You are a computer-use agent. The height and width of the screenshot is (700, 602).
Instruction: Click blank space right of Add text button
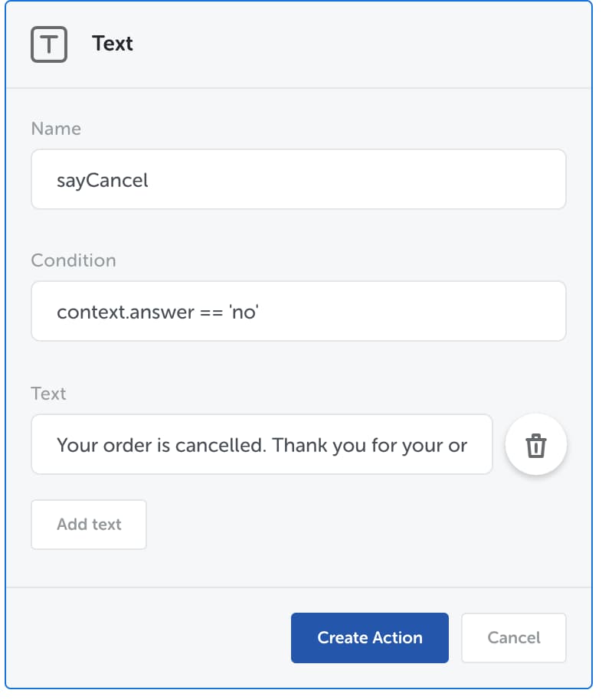pyautogui.click(x=353, y=525)
